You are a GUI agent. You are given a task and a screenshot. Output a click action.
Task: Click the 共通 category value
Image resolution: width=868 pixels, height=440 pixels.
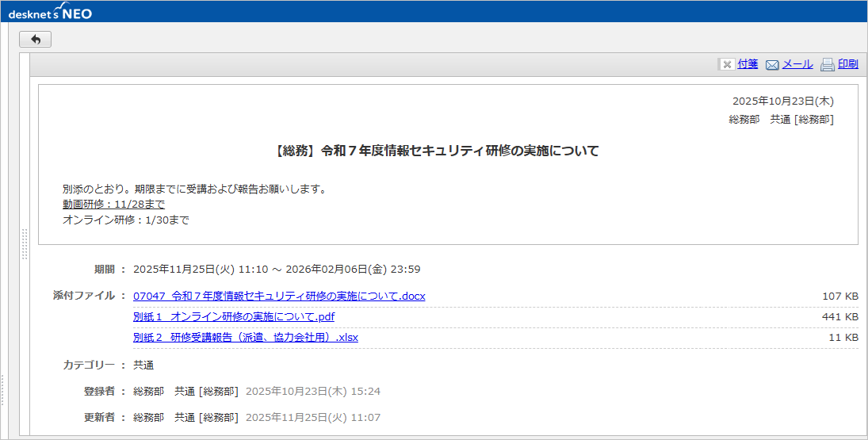point(143,365)
